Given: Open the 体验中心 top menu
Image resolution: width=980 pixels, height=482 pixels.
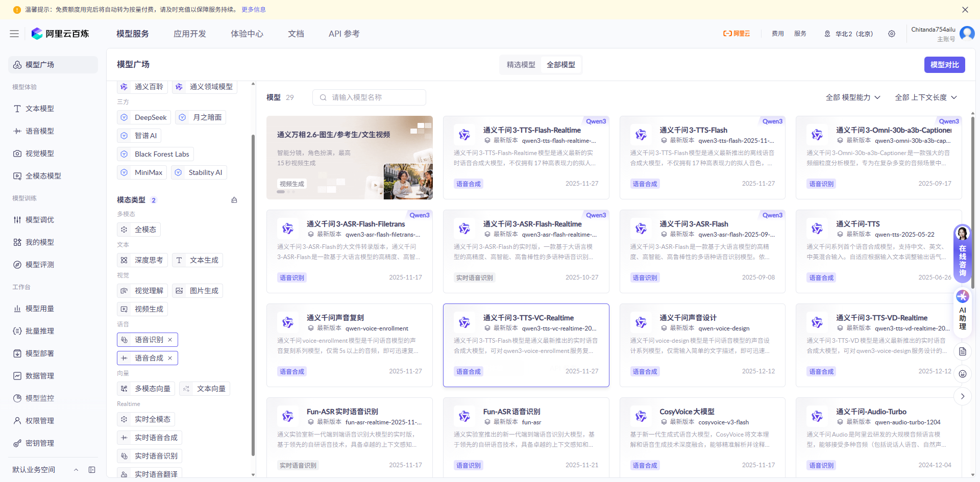Looking at the screenshot, I should coord(247,34).
